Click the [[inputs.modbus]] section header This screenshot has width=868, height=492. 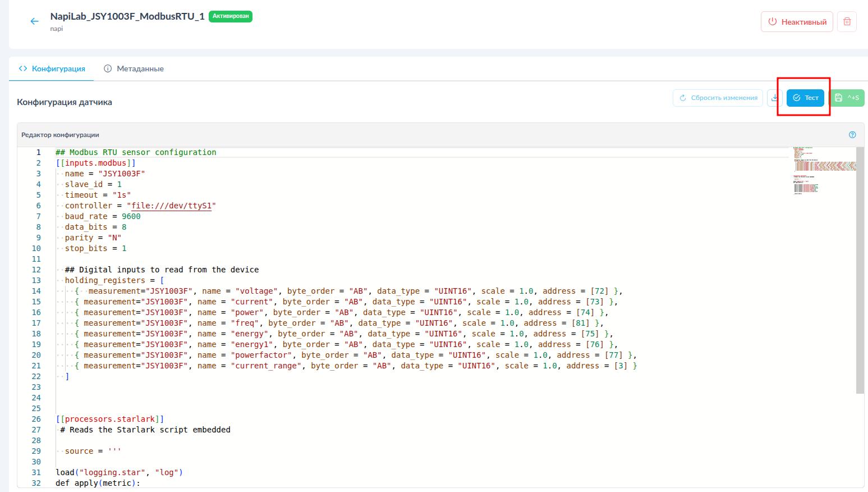pyautogui.click(x=95, y=163)
